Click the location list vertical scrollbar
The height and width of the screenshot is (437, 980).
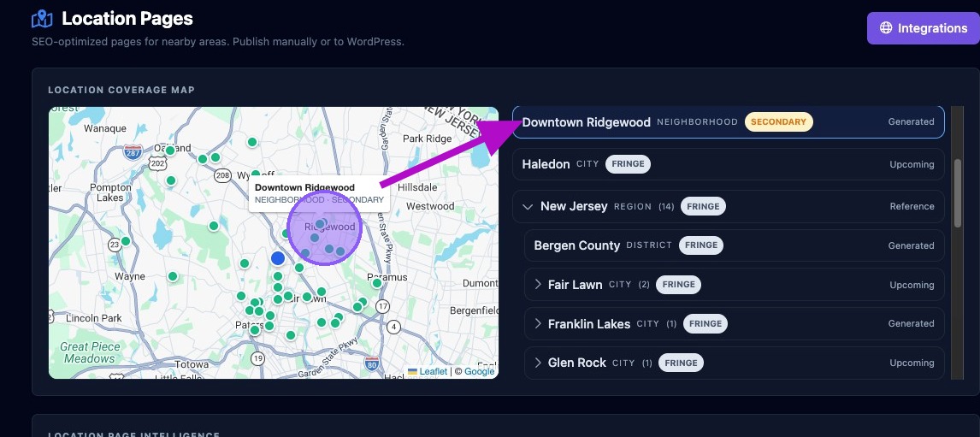click(958, 192)
